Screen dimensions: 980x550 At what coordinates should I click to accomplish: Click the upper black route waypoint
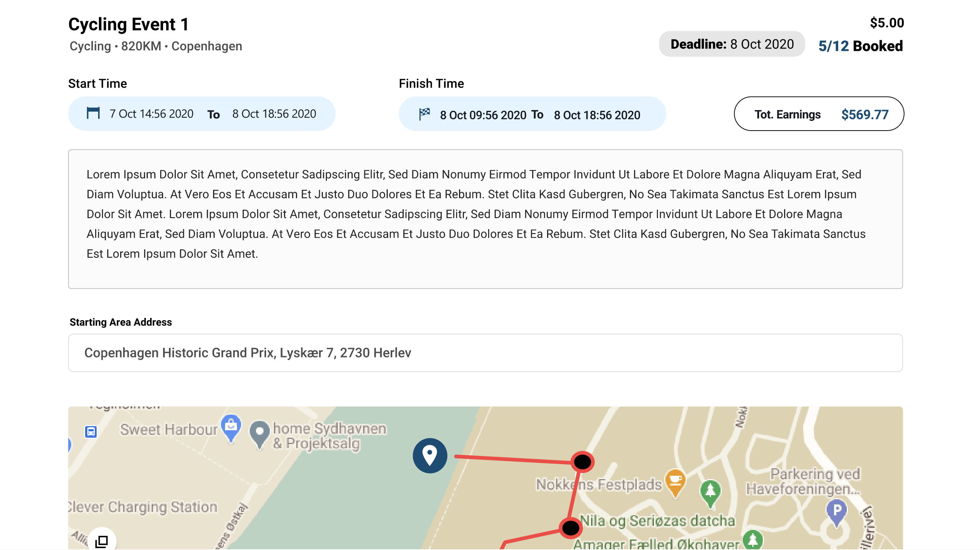[x=582, y=462]
